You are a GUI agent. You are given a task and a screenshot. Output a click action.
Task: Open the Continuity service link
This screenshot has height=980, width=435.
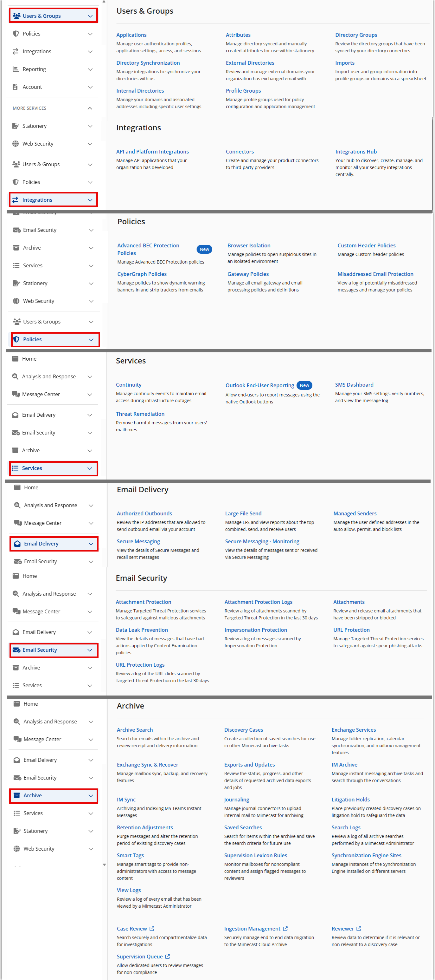pos(129,385)
